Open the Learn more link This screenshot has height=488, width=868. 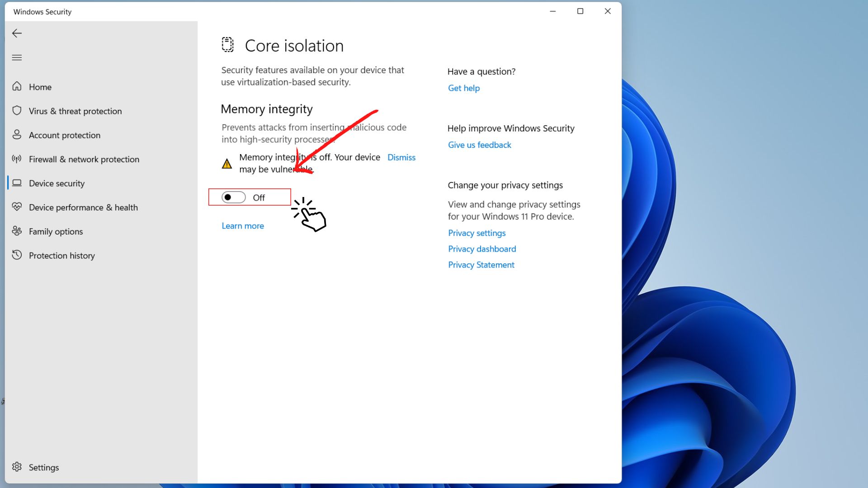click(242, 226)
